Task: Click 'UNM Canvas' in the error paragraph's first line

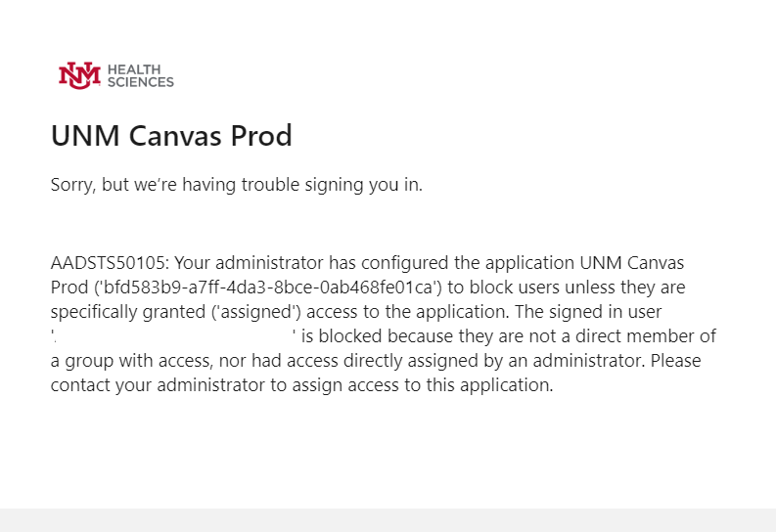Action: pos(631,262)
